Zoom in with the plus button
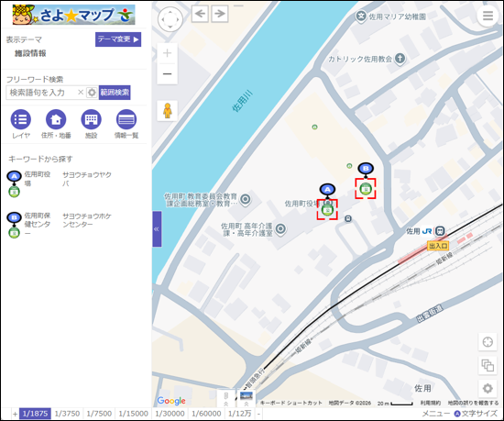 point(167,53)
